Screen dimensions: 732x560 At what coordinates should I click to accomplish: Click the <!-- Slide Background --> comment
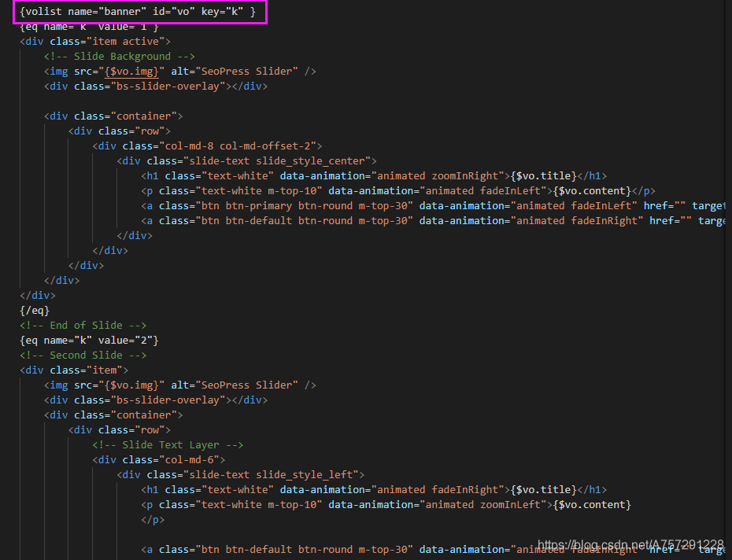[x=120, y=57]
